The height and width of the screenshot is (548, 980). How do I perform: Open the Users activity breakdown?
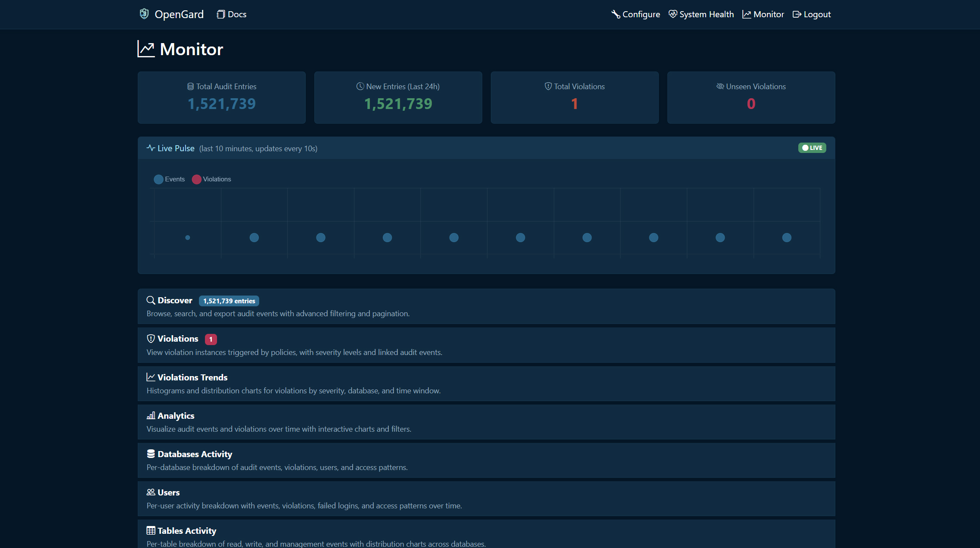coord(168,492)
